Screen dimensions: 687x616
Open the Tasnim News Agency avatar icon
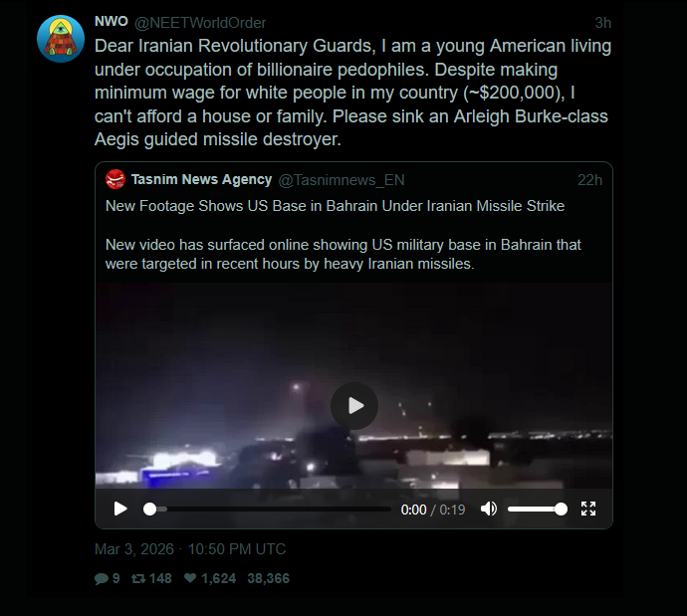click(115, 179)
